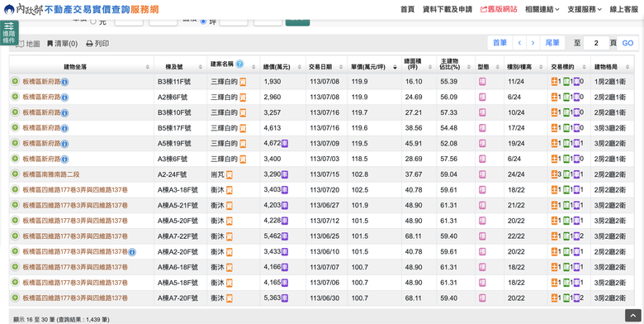Click the scroll-to-top arrow button
The height and width of the screenshot is (324, 644).
point(632,316)
